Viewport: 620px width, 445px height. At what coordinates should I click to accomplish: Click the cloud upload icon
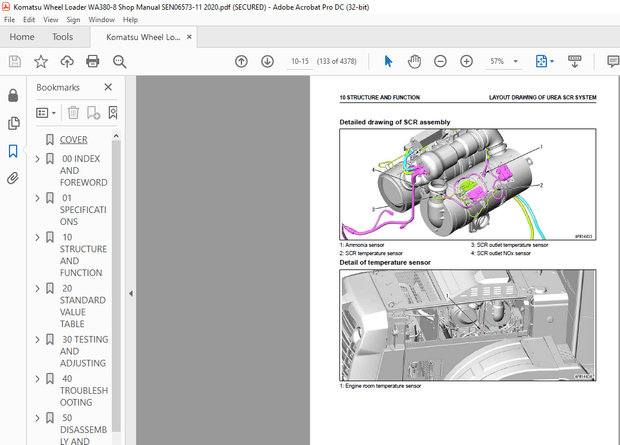pos(67,61)
